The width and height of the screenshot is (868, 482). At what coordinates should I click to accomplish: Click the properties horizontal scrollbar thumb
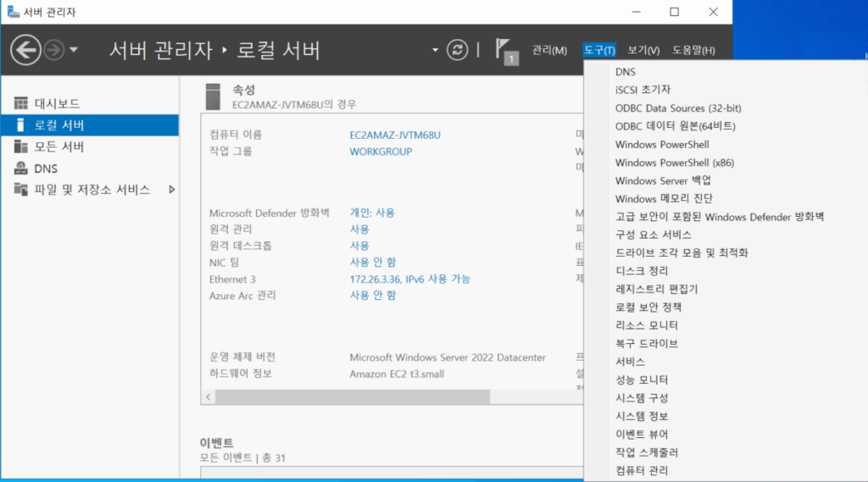click(x=353, y=396)
